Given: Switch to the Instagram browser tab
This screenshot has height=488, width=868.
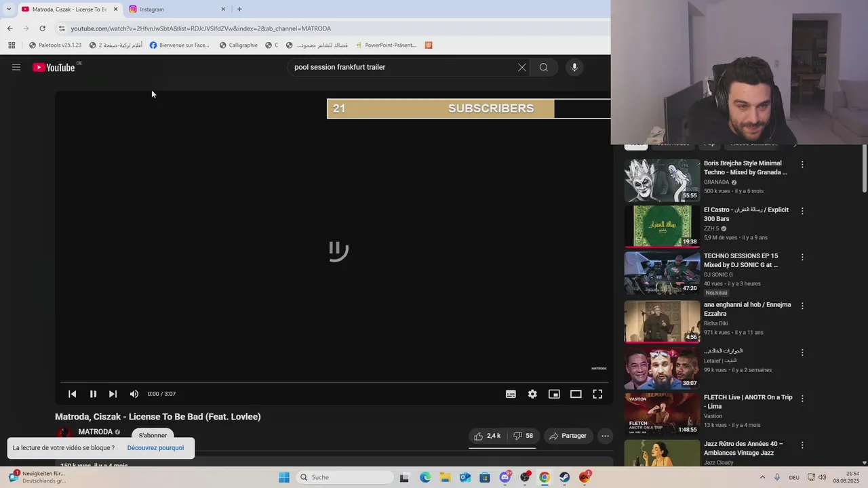Looking at the screenshot, I should [175, 9].
